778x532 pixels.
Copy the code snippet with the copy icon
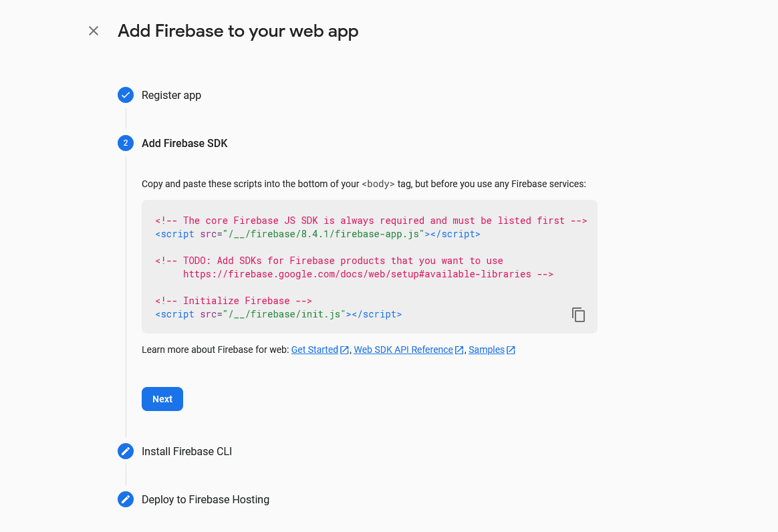pyautogui.click(x=579, y=315)
